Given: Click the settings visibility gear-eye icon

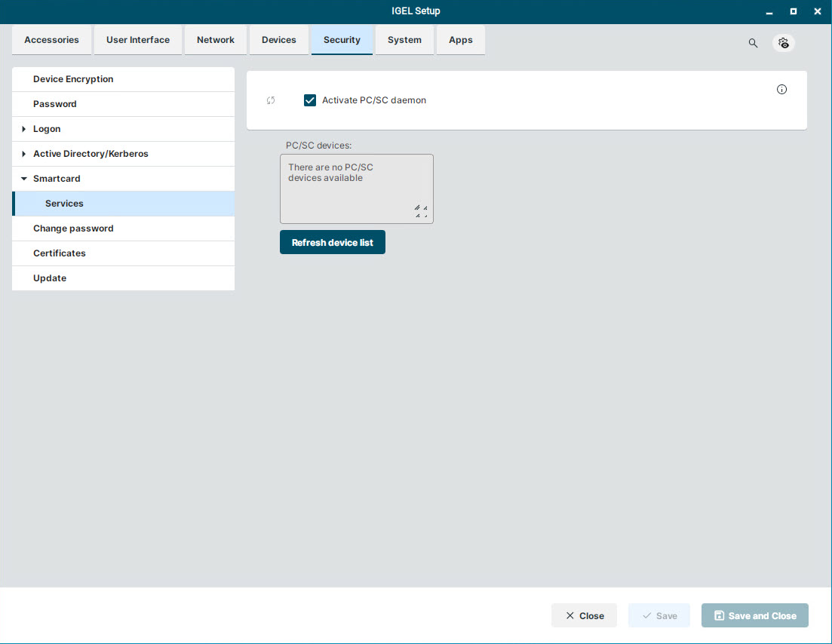Looking at the screenshot, I should click(x=784, y=43).
